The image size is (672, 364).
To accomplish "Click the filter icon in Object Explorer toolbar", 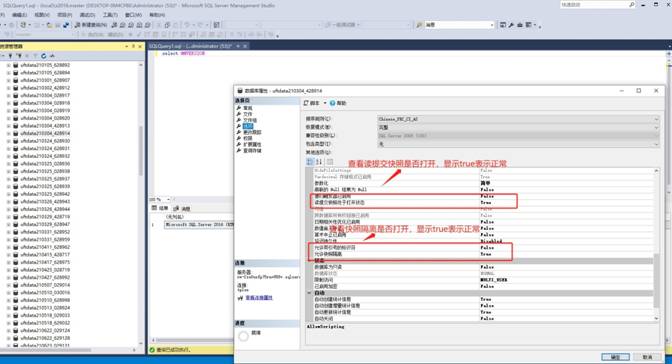I will tap(10, 56).
